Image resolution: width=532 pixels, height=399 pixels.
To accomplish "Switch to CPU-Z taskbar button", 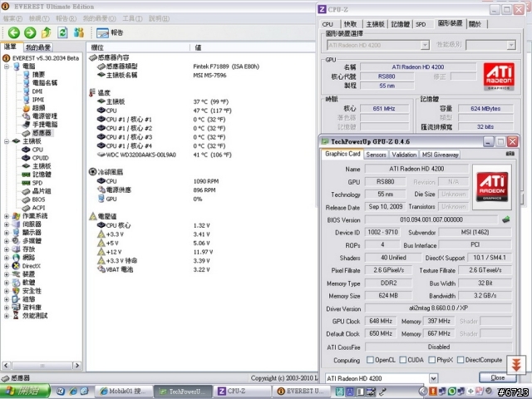I will pos(244,392).
